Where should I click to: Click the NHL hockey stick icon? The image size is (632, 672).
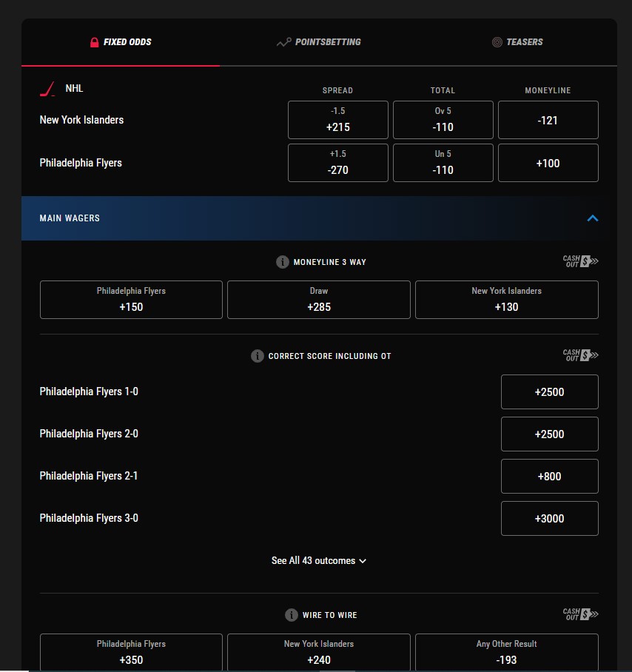pos(47,89)
